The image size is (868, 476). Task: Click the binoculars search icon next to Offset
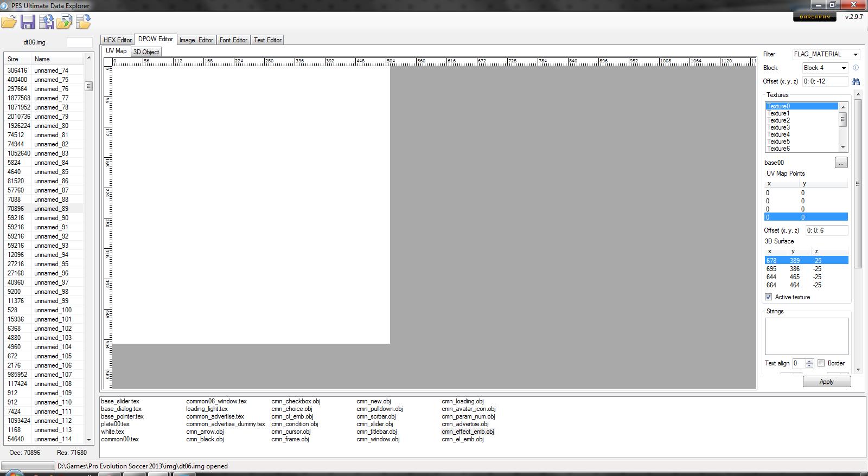pos(856,81)
